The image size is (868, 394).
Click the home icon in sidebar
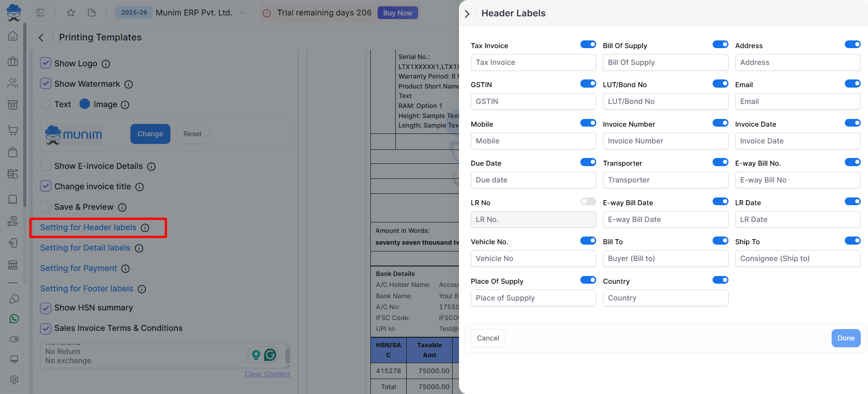point(13,36)
